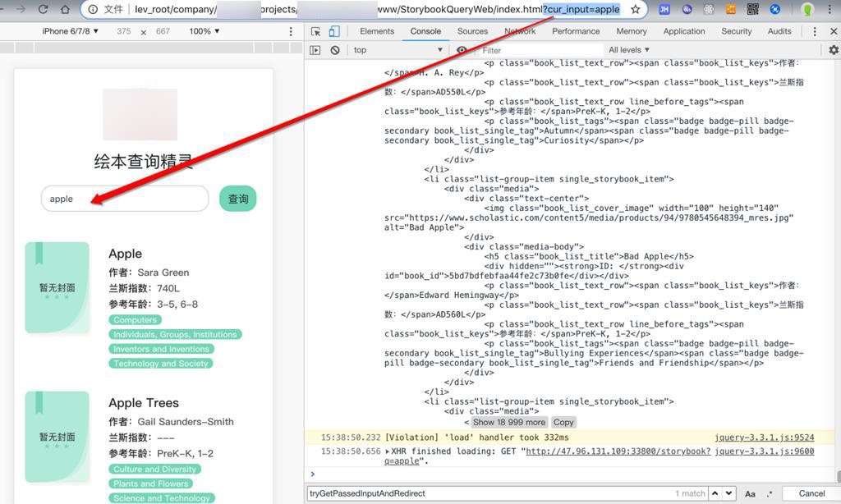Image resolution: width=841 pixels, height=504 pixels.
Task: Click the Computers tag badge
Action: (x=135, y=320)
